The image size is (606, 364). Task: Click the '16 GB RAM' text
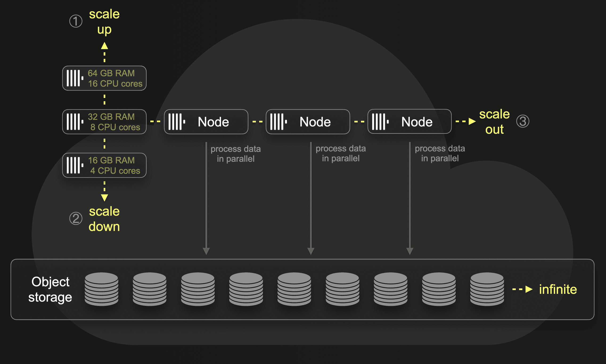pyautogui.click(x=111, y=160)
